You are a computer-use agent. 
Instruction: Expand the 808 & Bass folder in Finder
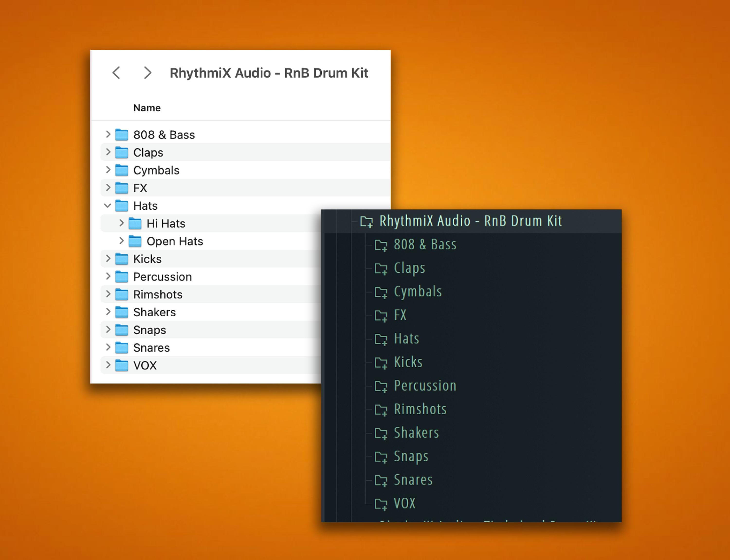(x=108, y=134)
